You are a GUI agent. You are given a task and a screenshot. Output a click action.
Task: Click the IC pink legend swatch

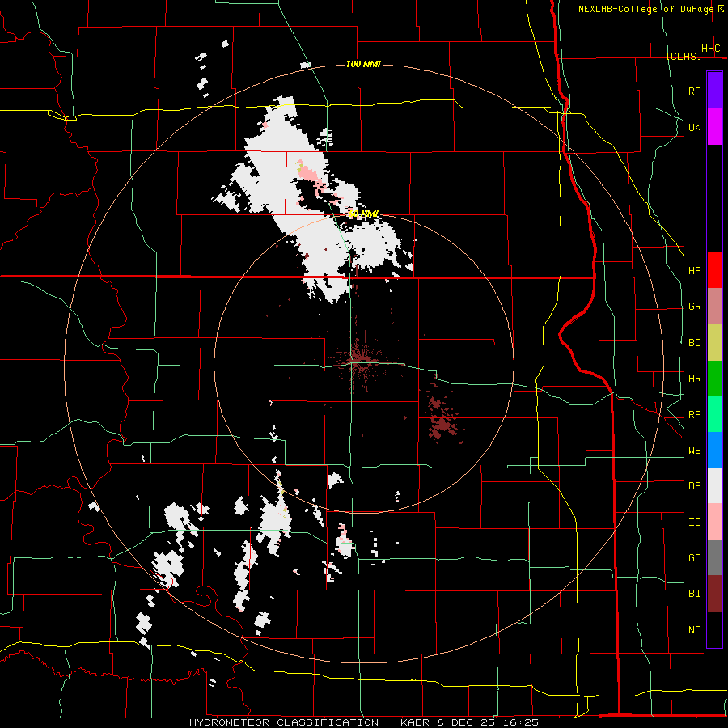[x=714, y=522]
